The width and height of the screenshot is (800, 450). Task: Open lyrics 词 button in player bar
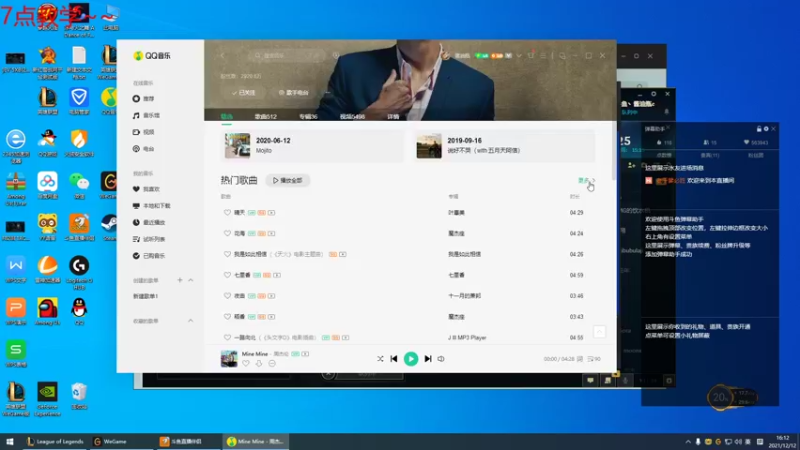[580, 359]
